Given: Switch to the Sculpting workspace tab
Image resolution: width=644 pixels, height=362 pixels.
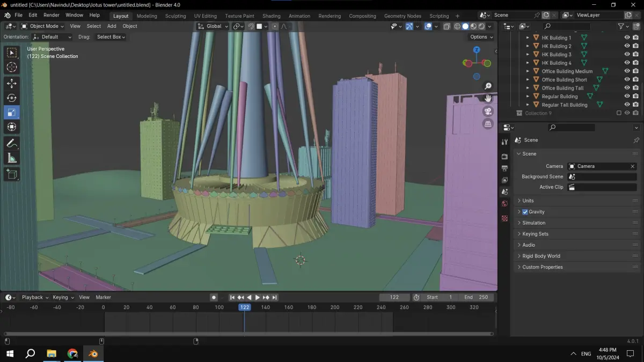Looking at the screenshot, I should 175,16.
